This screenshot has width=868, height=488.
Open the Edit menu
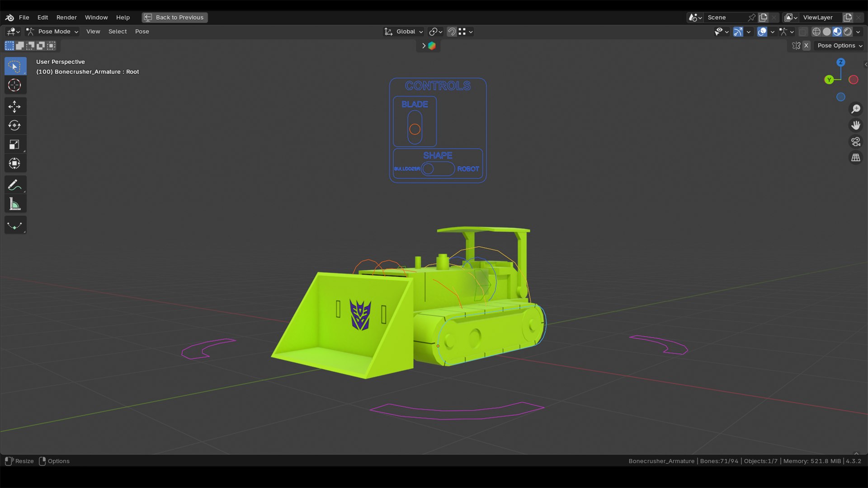point(42,17)
